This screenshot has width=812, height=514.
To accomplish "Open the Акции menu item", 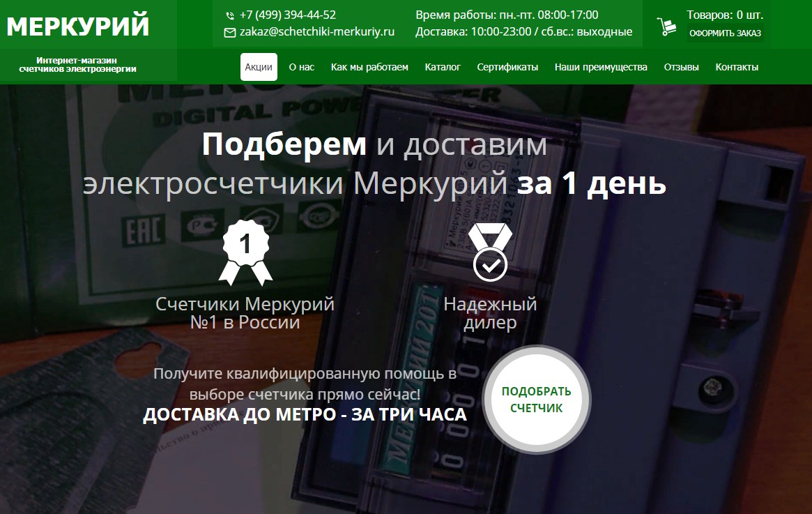I will (x=259, y=67).
